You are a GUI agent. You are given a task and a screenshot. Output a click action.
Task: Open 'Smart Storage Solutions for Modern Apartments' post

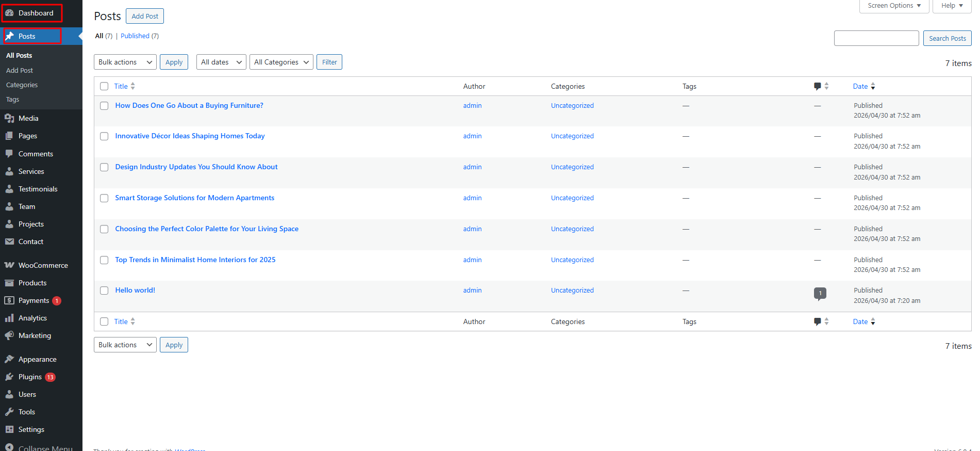click(x=194, y=198)
